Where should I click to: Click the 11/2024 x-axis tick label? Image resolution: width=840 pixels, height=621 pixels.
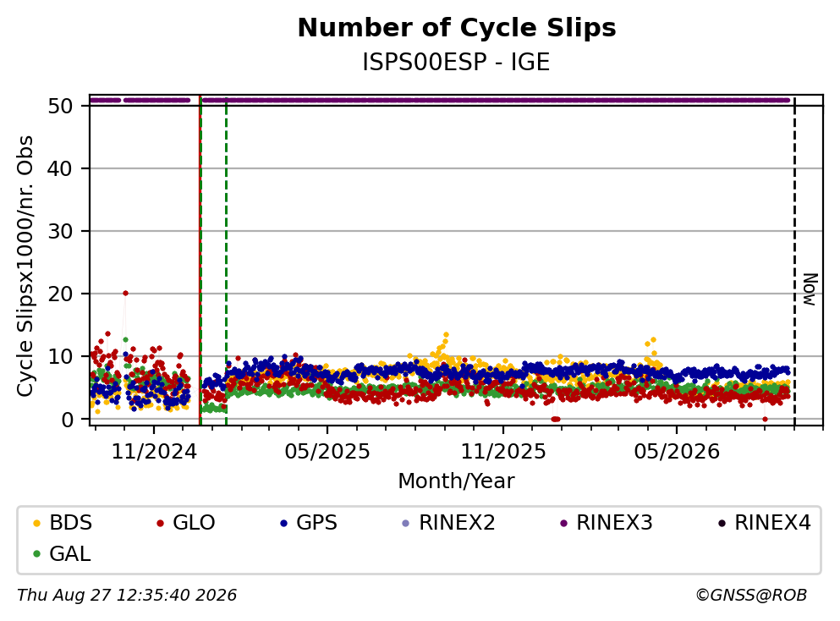[x=154, y=453]
